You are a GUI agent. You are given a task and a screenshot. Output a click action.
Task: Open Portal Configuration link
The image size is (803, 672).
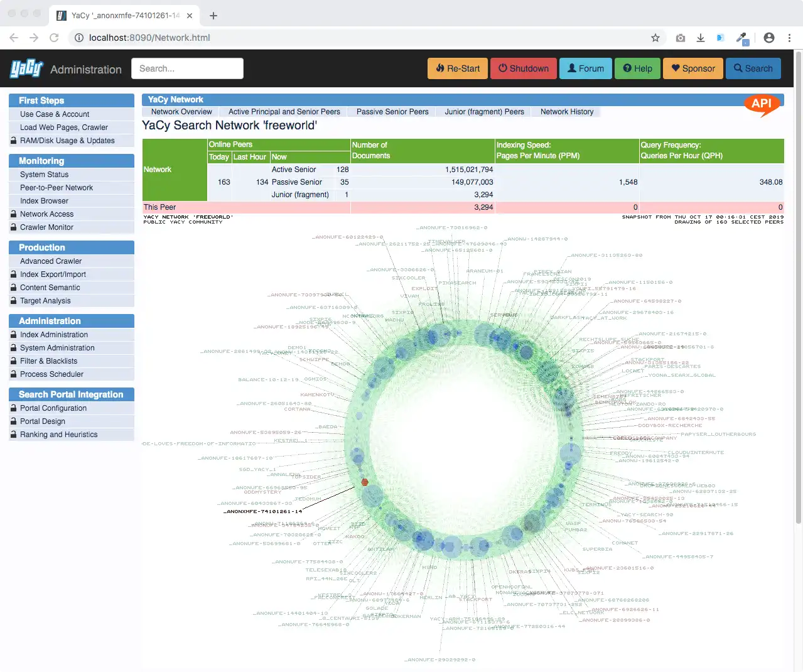pos(53,408)
